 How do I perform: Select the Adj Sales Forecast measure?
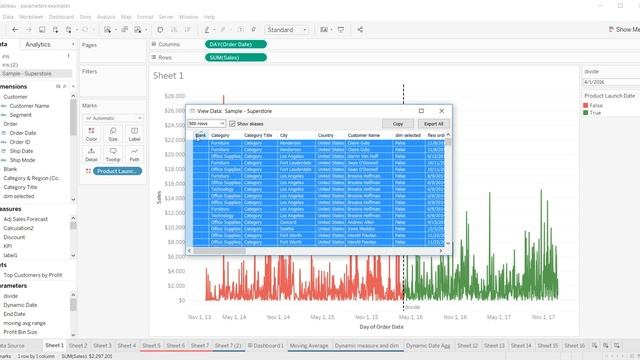(x=25, y=219)
